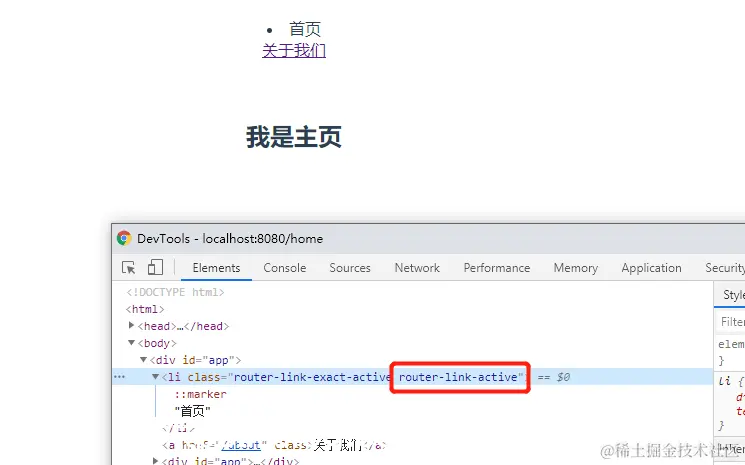Click the Chrome logo in DevTools title bar
This screenshot has height=465, width=745.
click(x=124, y=238)
